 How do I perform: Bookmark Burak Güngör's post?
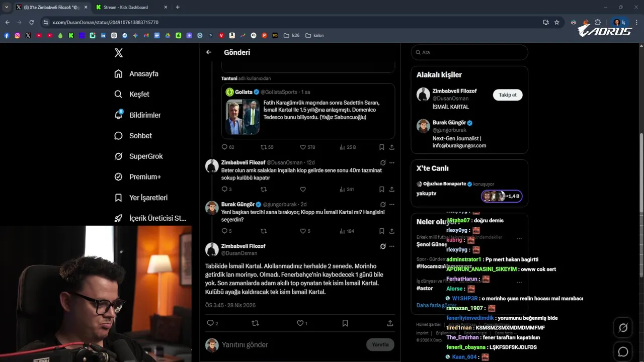click(382, 231)
